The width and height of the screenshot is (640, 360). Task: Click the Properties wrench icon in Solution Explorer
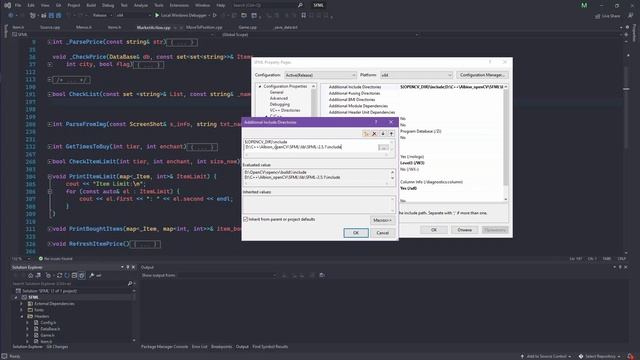[91, 276]
